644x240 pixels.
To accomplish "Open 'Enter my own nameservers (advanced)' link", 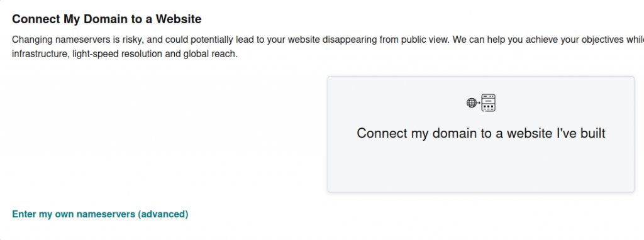I will point(100,214).
